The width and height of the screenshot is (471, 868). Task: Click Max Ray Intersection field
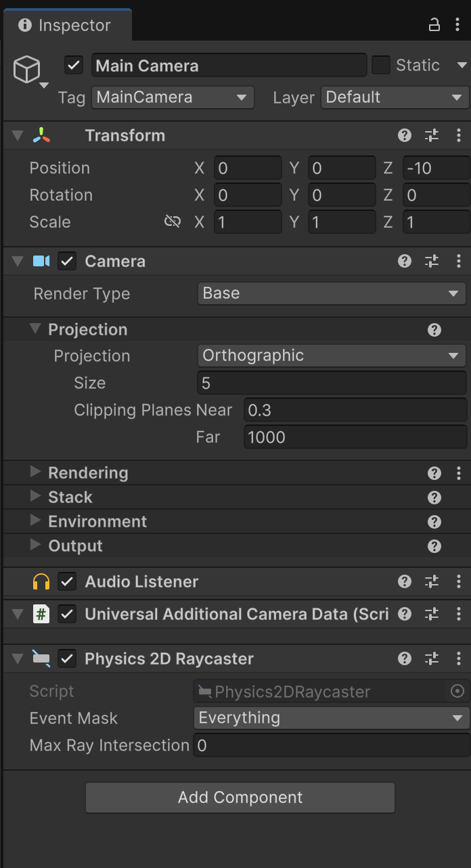332,745
